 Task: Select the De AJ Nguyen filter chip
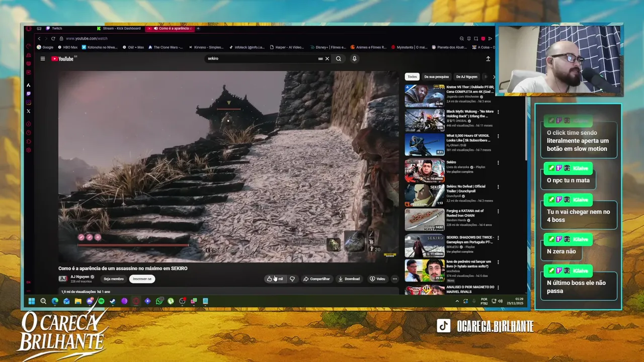coord(466,77)
